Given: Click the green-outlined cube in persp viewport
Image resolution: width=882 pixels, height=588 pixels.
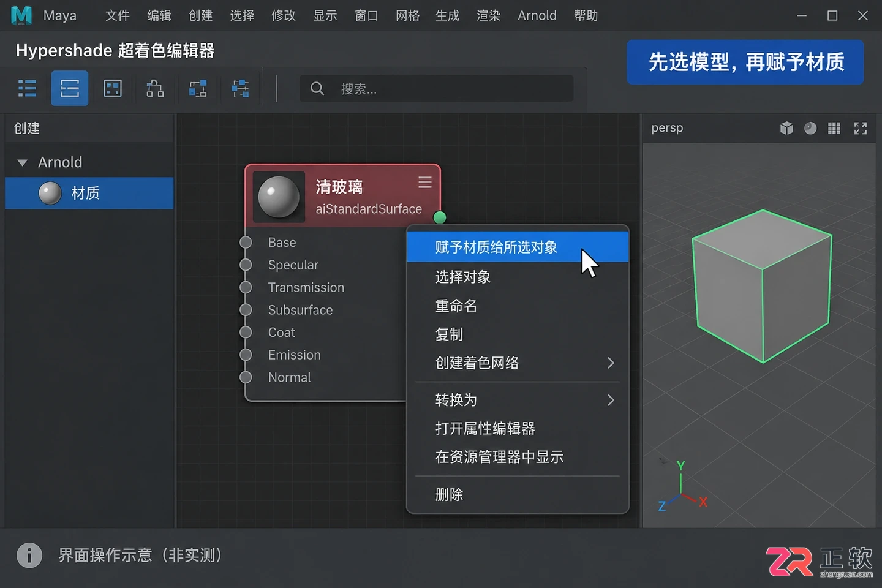Looking at the screenshot, I should (x=762, y=287).
